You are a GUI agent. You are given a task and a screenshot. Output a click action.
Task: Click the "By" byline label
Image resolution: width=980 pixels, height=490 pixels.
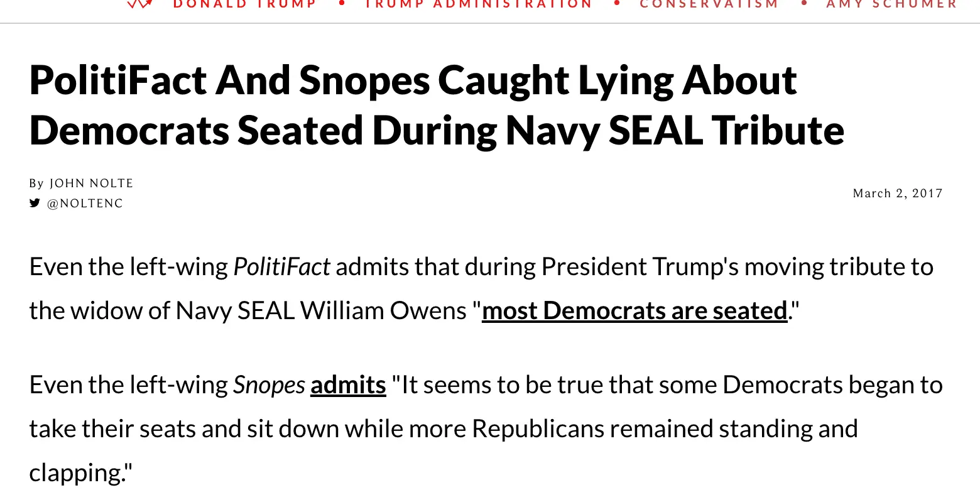36,183
